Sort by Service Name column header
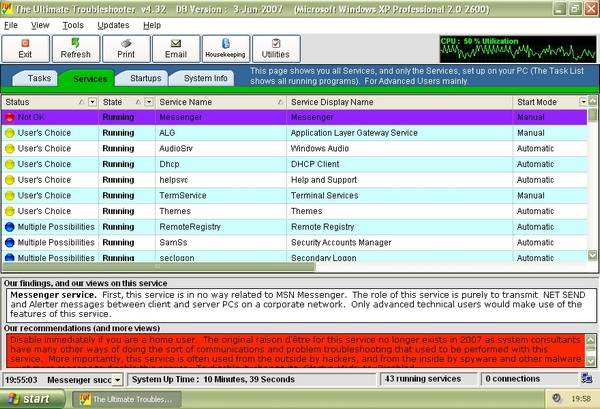This screenshot has width=600, height=409. tap(221, 102)
